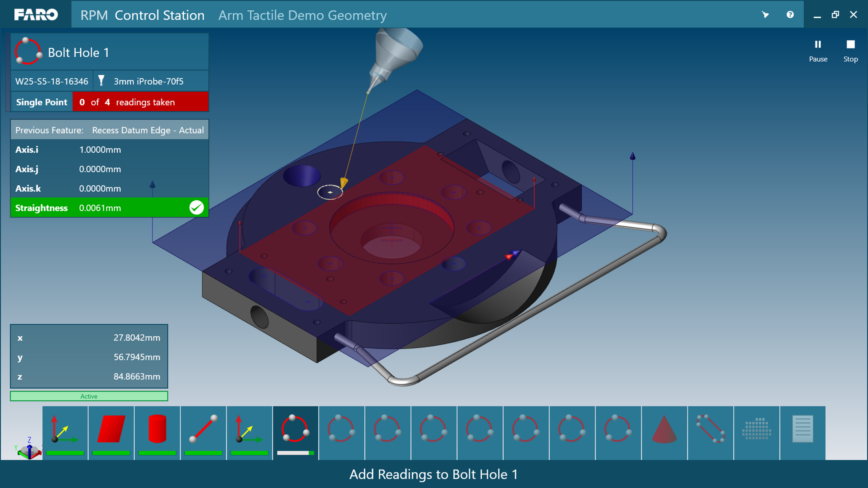Select the point grid feature step
This screenshot has width=868, height=488.
[x=757, y=432]
